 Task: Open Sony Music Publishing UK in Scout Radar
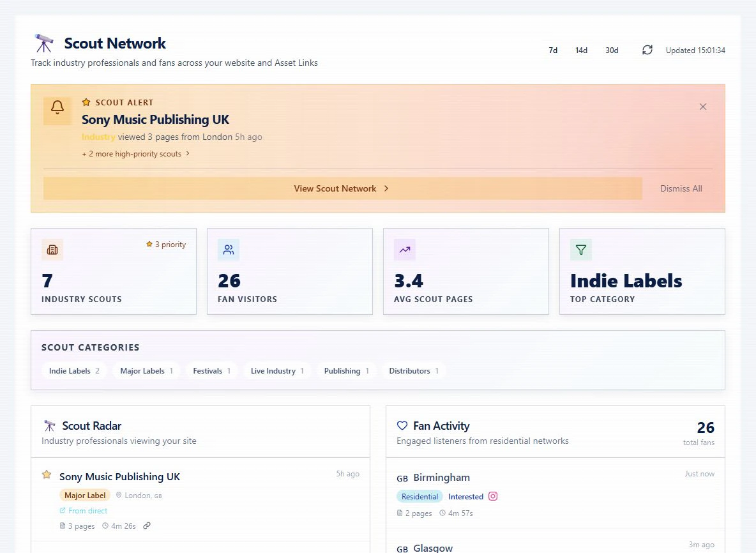pyautogui.click(x=119, y=477)
